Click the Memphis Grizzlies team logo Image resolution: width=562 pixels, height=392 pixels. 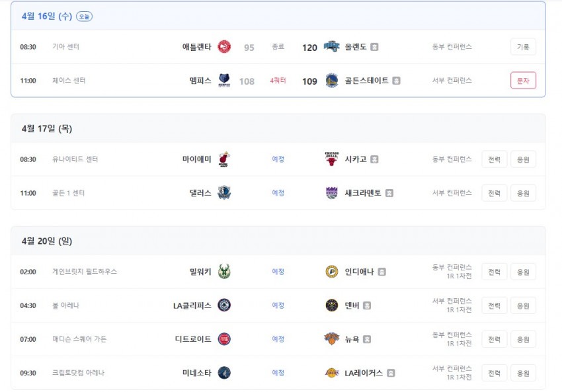click(224, 80)
